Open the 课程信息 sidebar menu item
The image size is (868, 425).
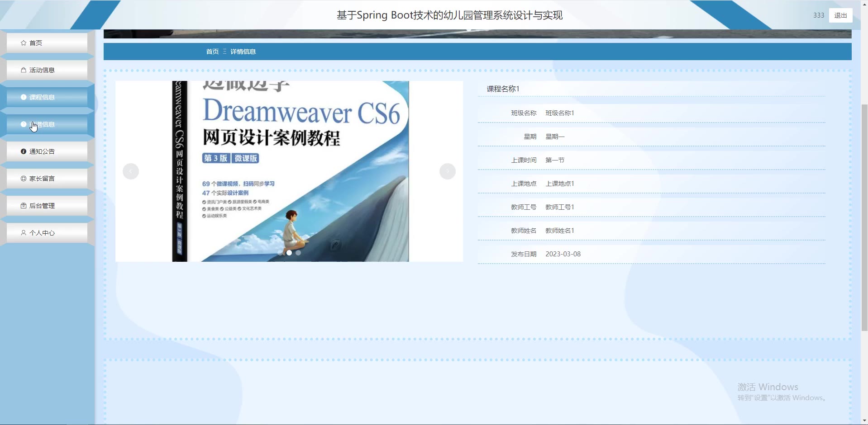pyautogui.click(x=47, y=97)
